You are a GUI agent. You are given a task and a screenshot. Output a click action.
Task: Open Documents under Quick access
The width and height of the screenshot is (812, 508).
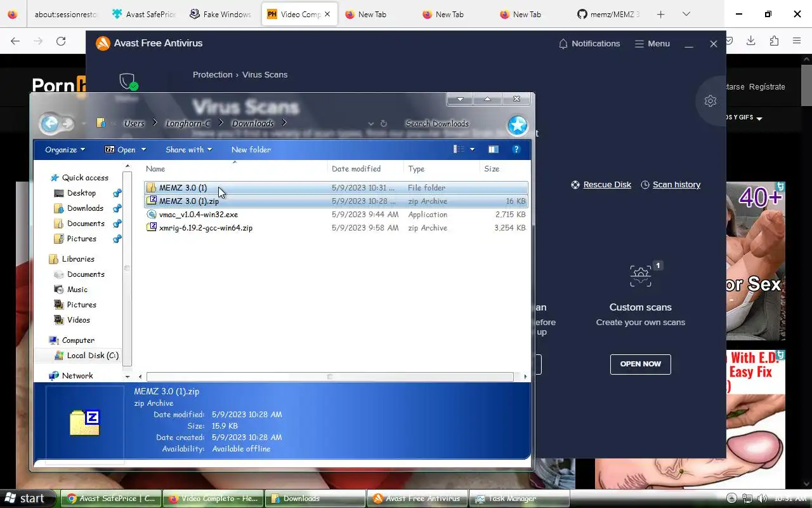point(86,224)
